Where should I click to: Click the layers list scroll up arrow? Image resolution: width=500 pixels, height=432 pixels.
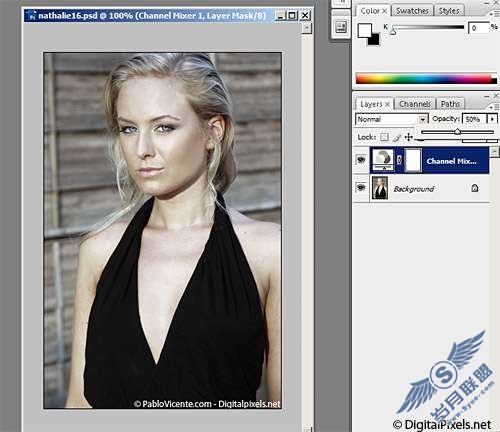(495, 152)
